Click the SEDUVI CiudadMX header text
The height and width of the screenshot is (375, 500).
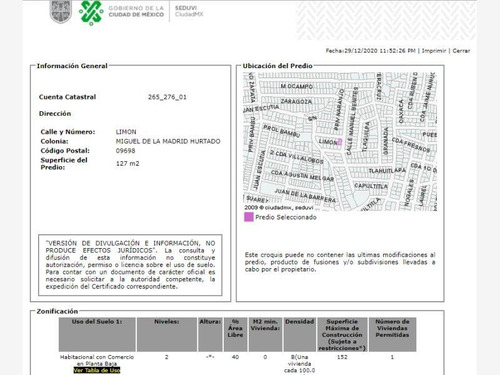click(x=189, y=11)
